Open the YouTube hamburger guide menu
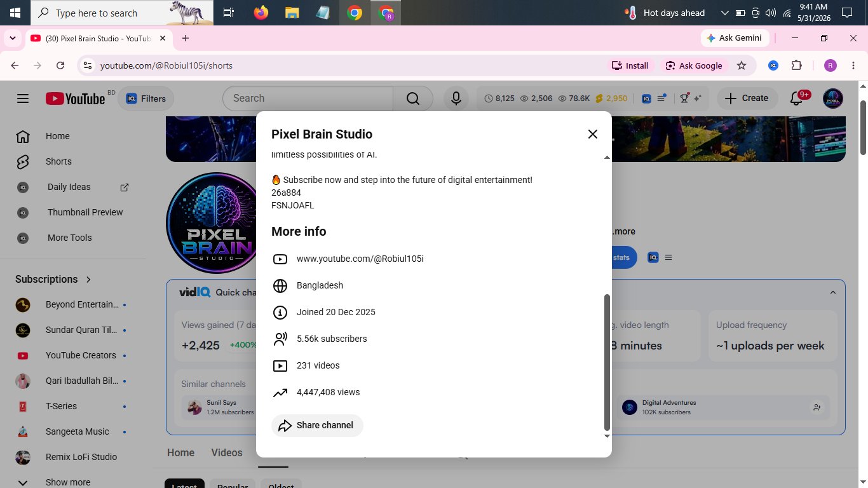The height and width of the screenshot is (488, 868). (23, 98)
